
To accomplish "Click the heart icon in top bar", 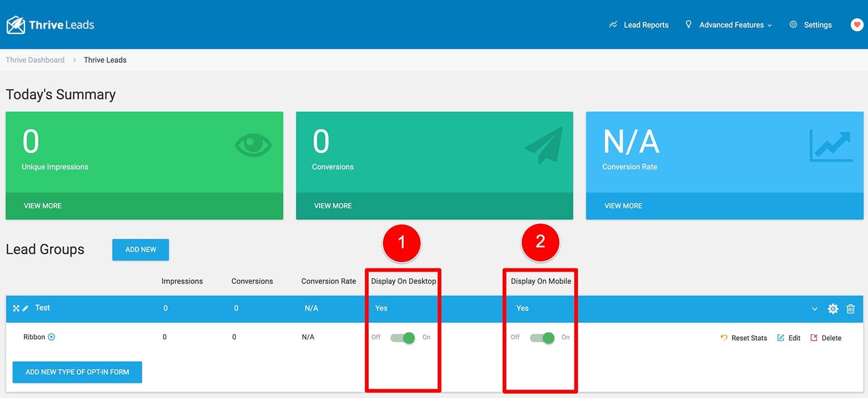I will (857, 24).
